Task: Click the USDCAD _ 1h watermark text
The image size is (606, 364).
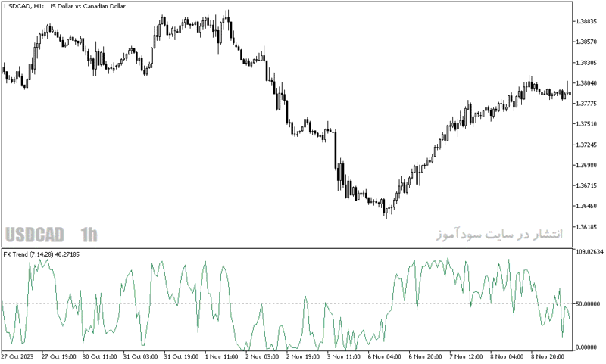Action: click(x=51, y=235)
